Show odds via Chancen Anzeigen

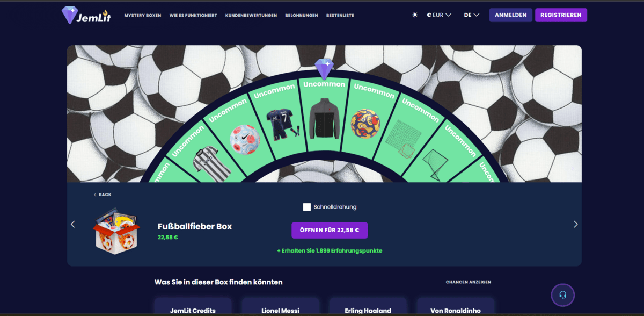click(x=468, y=282)
